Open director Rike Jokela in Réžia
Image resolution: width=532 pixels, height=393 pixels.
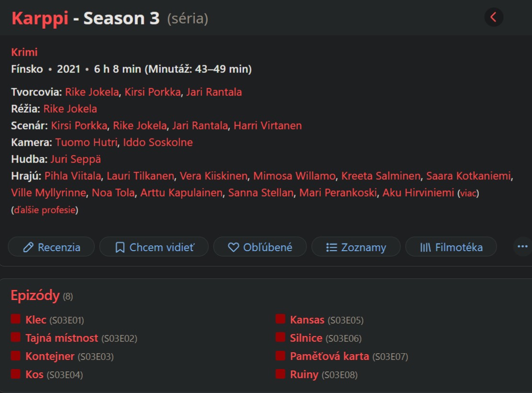point(70,109)
